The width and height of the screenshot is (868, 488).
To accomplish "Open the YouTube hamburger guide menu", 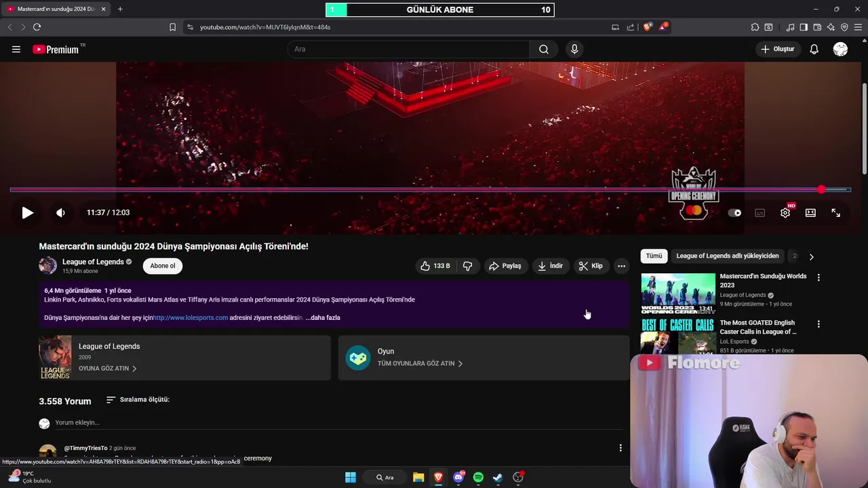I will click(x=16, y=49).
